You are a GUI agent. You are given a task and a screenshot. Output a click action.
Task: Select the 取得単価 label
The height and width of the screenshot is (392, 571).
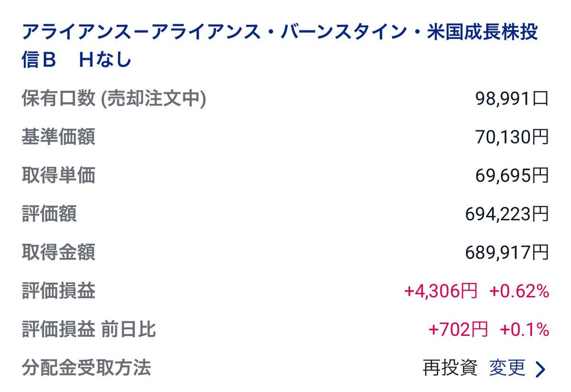click(x=59, y=176)
